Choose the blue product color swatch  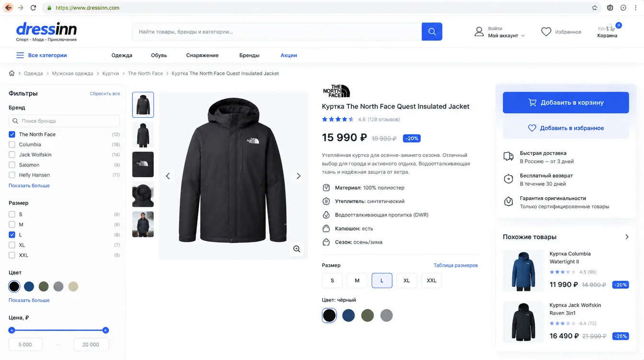[348, 315]
